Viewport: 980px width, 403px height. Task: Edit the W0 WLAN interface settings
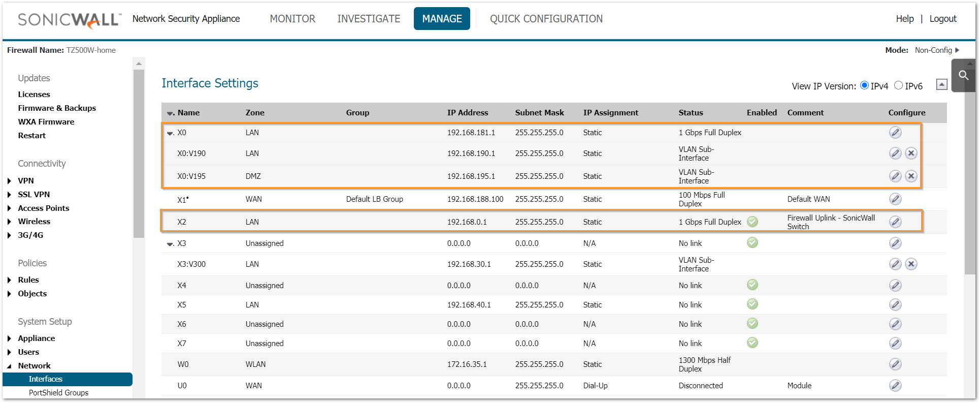(x=895, y=364)
